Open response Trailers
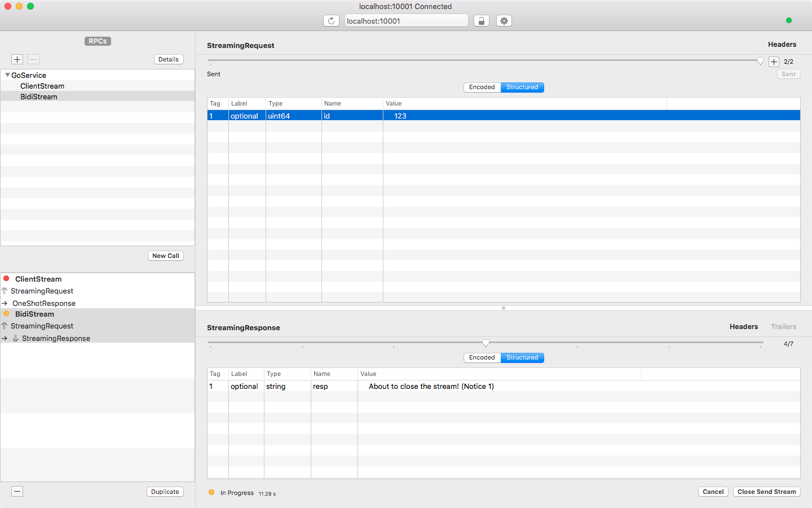812x508 pixels. point(784,327)
